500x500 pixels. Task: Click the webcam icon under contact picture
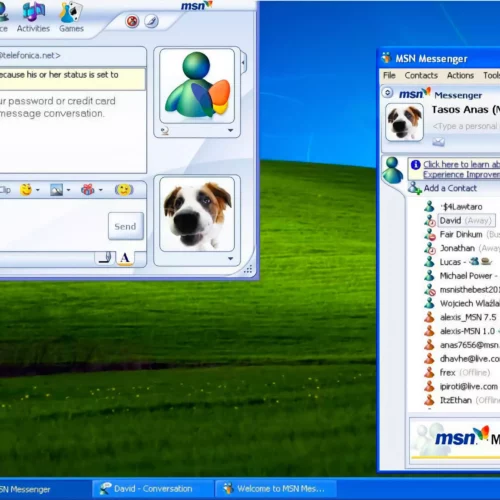pyautogui.click(x=165, y=131)
